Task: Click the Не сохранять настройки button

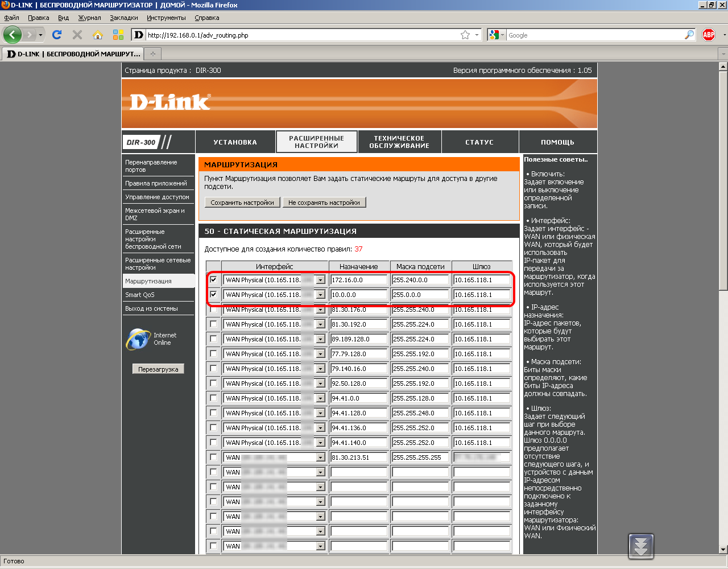Action: (324, 203)
